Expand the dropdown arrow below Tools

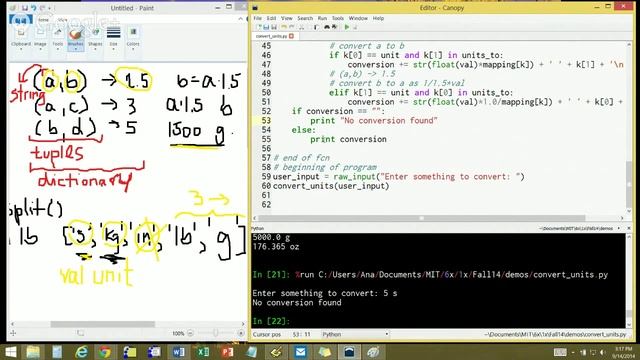click(x=58, y=49)
